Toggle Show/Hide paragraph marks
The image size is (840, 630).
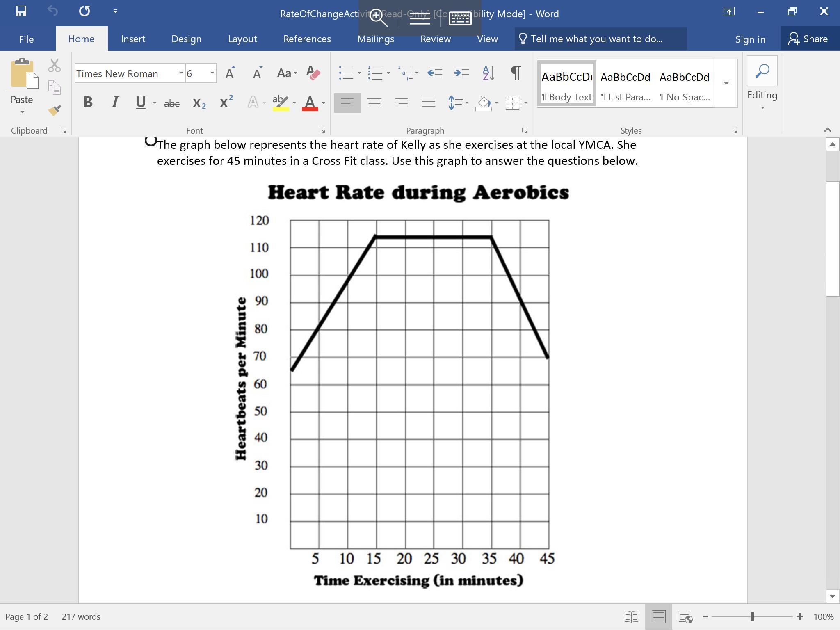pyautogui.click(x=516, y=73)
